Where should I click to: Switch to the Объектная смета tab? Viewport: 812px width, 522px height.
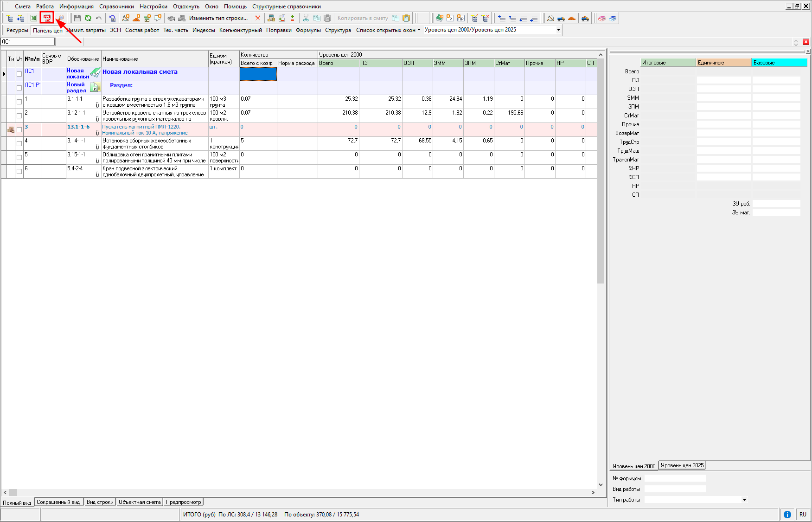click(x=140, y=502)
